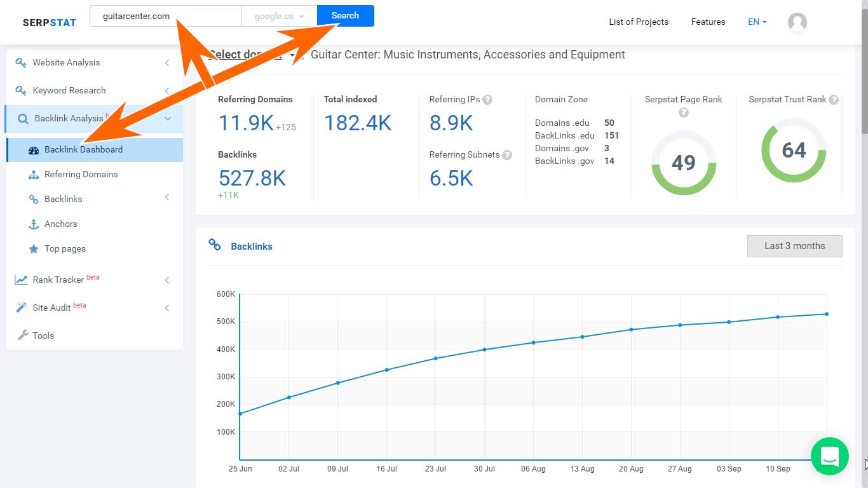Expand the Keyword Research menu chevron
Viewport: 868px width, 488px height.
pos(167,90)
